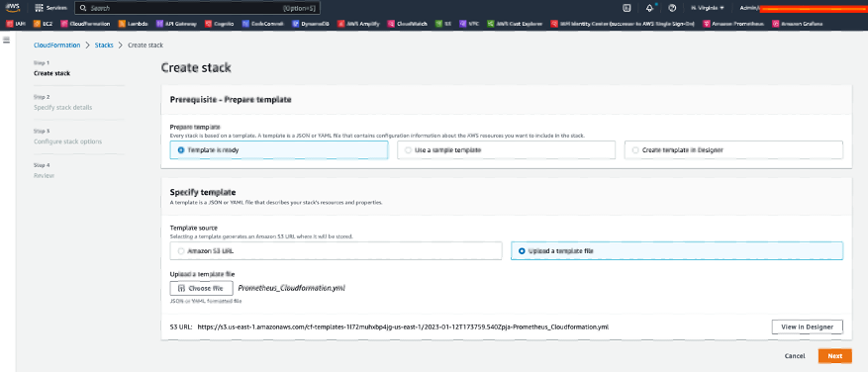Click the Cancel button

pos(795,356)
